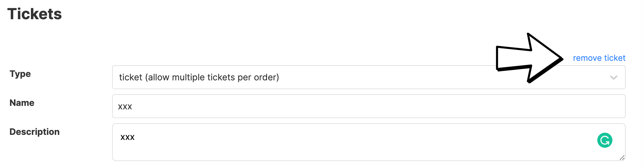Click the "xxx" text in Name field
Screen dimensions: 644x167
[x=125, y=107]
